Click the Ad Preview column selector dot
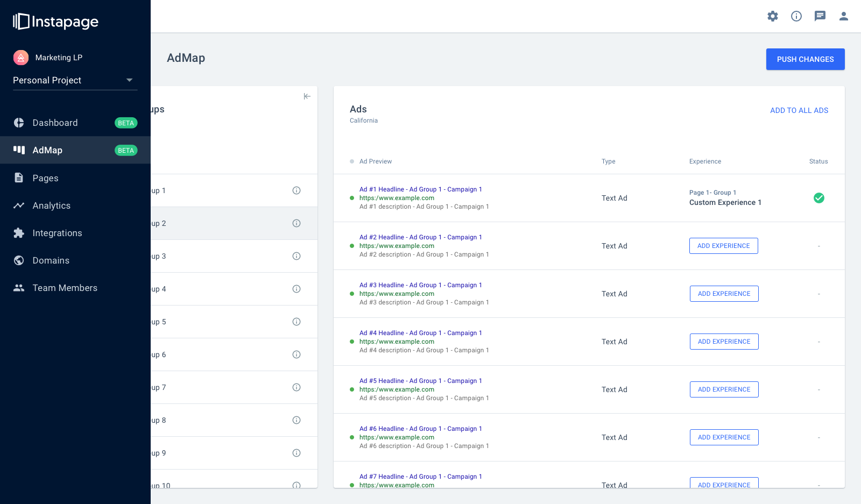Image resolution: width=861 pixels, height=504 pixels. tap(351, 161)
